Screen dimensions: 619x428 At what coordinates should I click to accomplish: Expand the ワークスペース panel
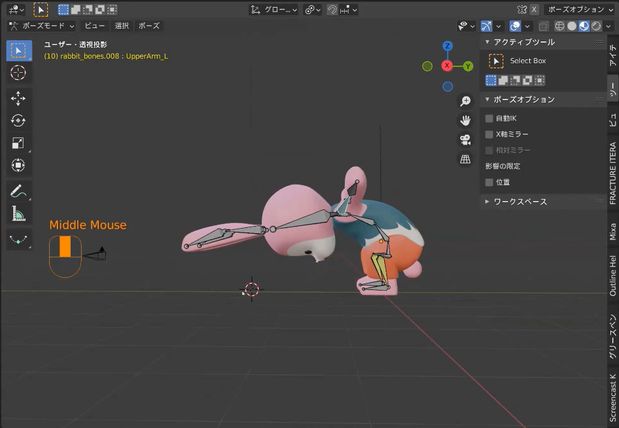[544, 202]
